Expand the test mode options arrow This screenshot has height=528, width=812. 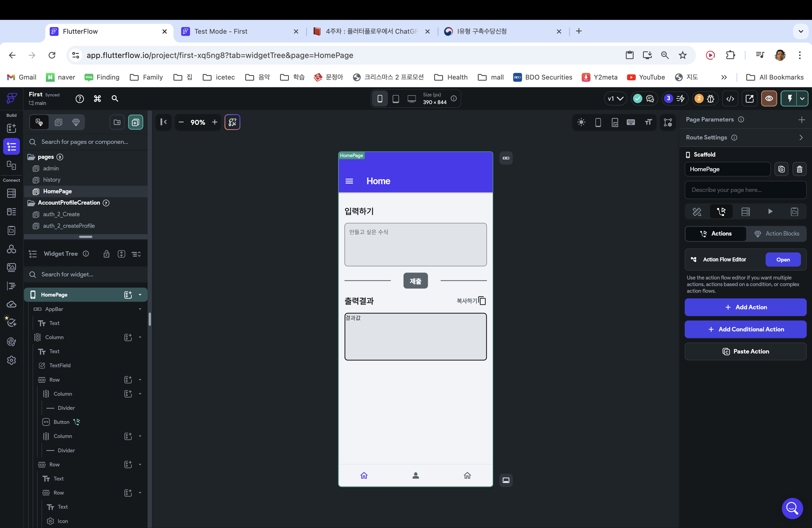pyautogui.click(x=802, y=99)
